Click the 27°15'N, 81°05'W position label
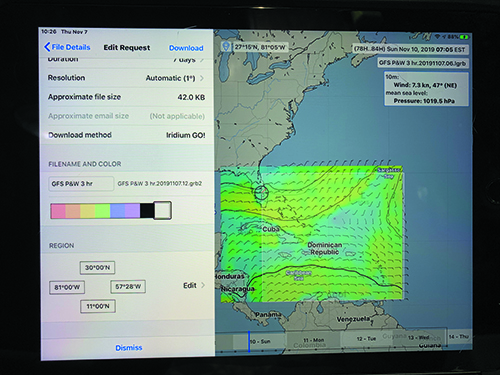500x375 pixels. point(260,47)
